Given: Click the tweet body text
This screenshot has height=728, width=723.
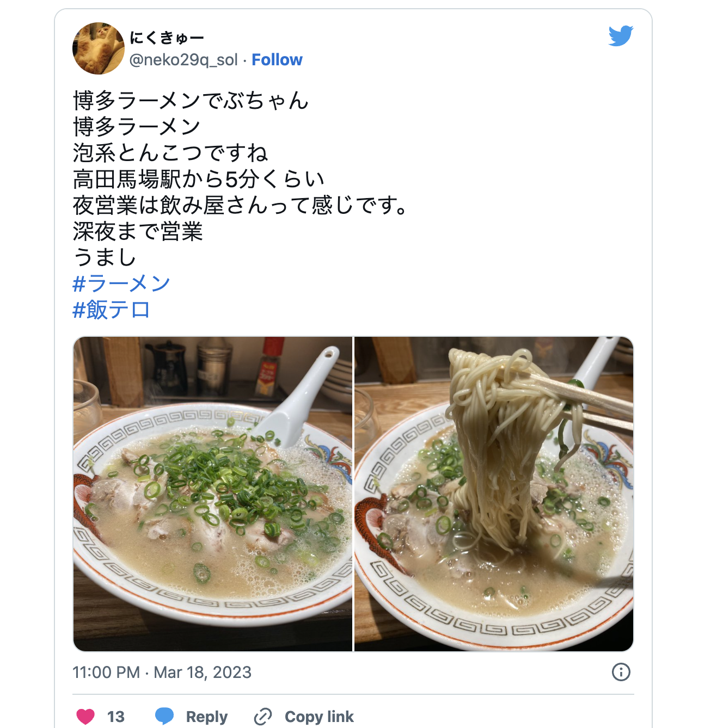Looking at the screenshot, I should coord(240,179).
